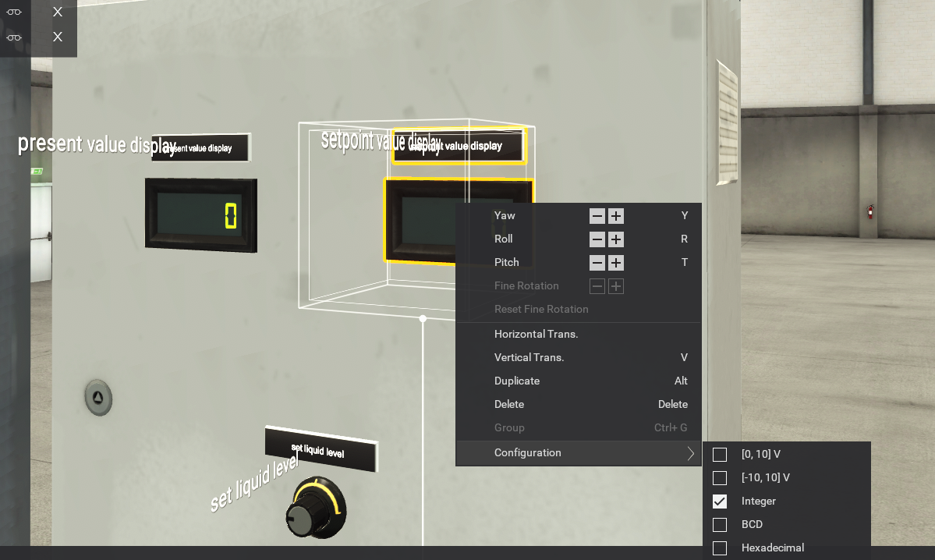Click the Yaw plus button

pos(616,216)
